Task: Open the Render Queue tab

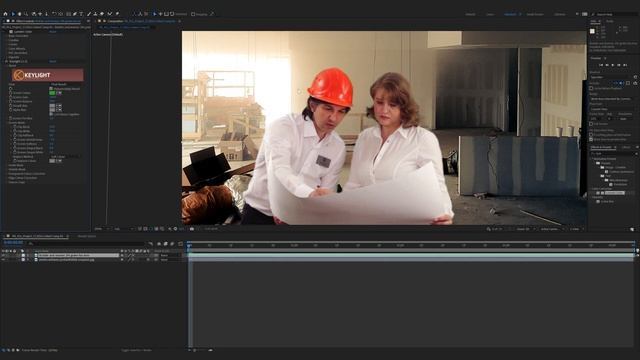Action: tap(87, 236)
